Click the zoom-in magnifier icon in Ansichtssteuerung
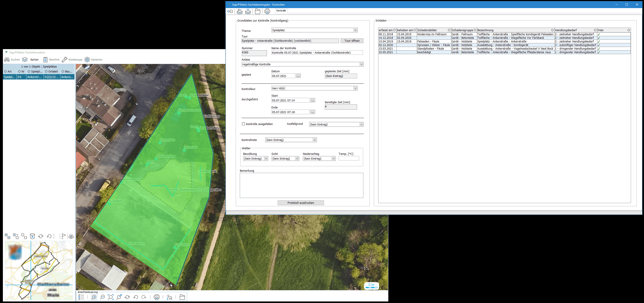This screenshot has height=303, width=644. [94, 297]
